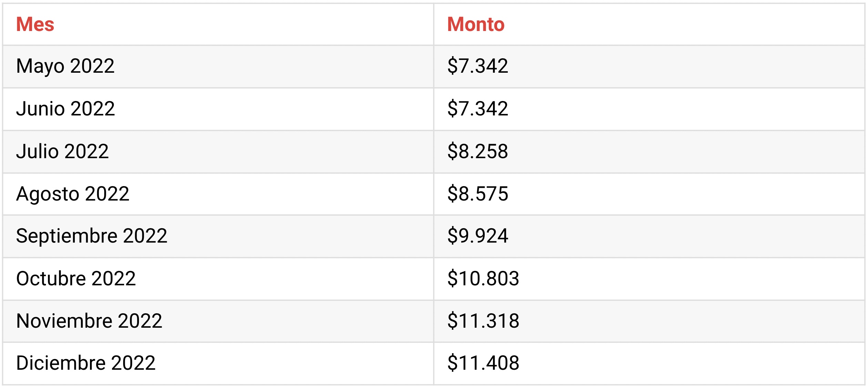Viewport: 868px width, 388px height.
Task: Click empty area right of Septiembre 2022
Action: click(x=300, y=236)
